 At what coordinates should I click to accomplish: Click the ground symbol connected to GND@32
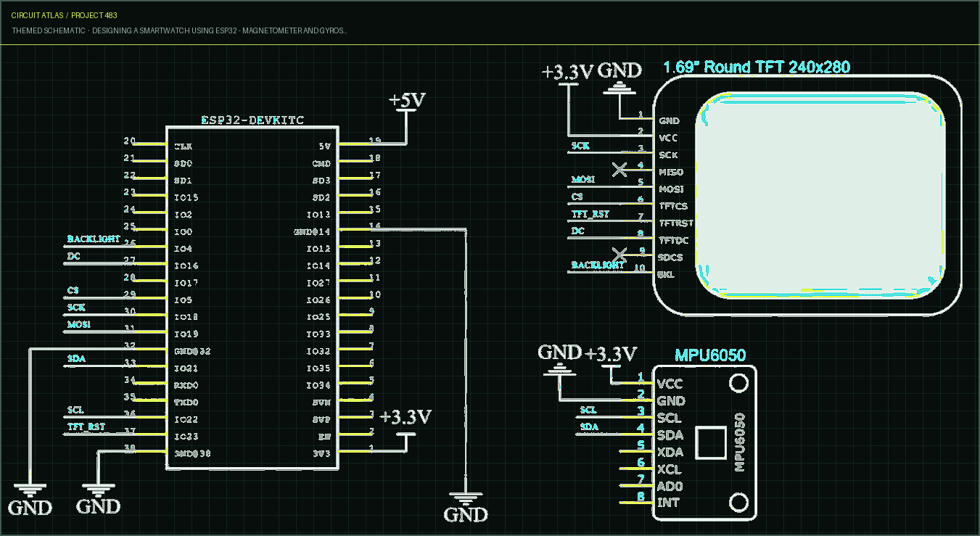30,498
